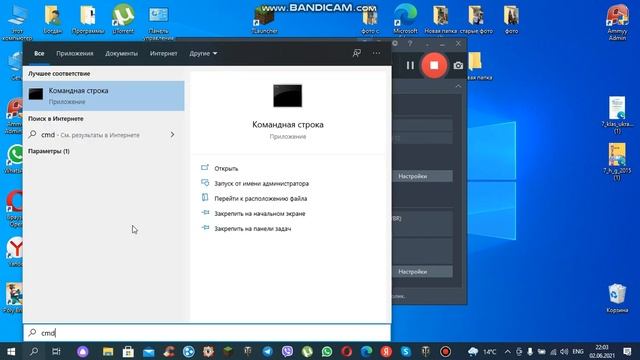
Task: Take a screenshot with Bandicam camera icon
Action: click(x=458, y=65)
